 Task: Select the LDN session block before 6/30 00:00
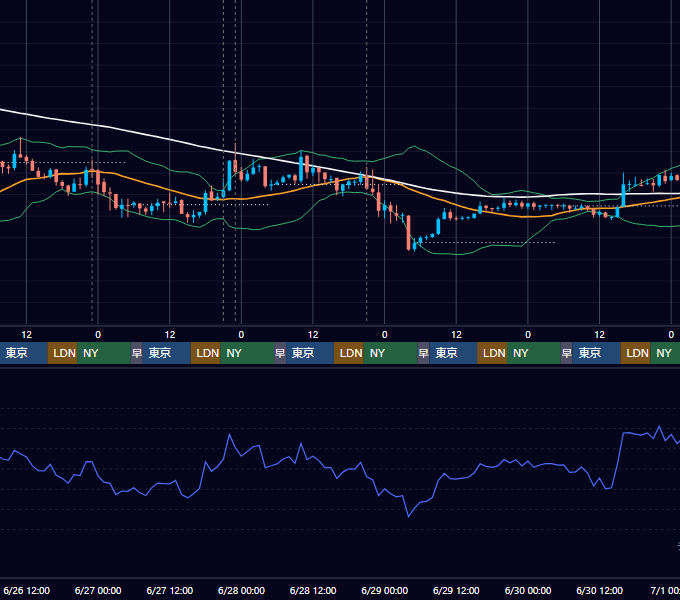[492, 353]
